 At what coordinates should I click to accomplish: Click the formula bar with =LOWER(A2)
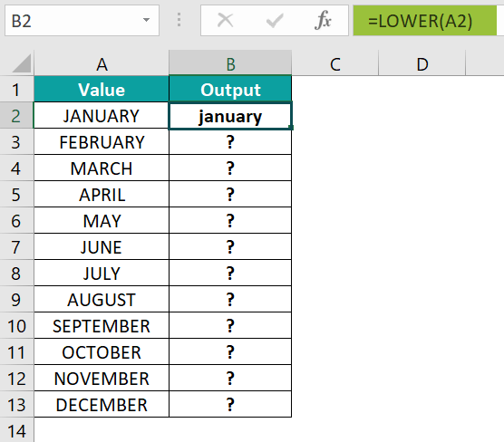[x=424, y=20]
